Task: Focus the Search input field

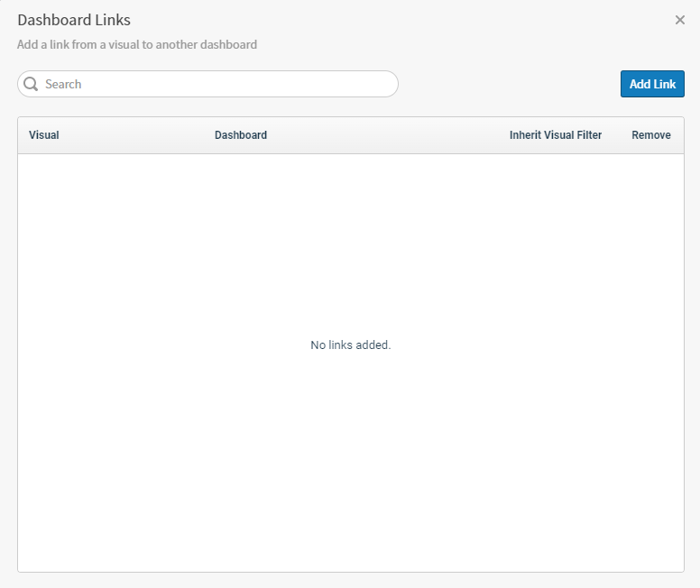Action: click(x=216, y=84)
